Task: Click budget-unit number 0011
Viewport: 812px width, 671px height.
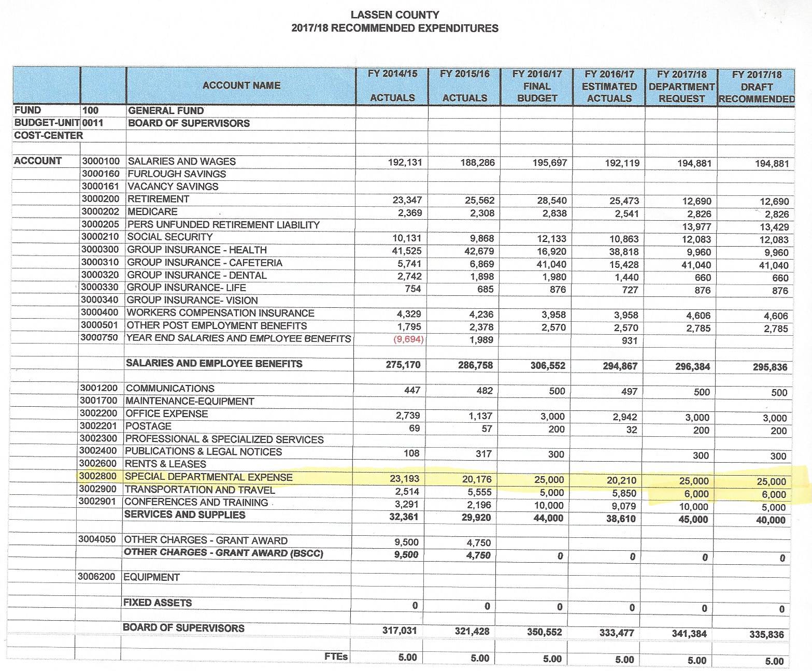Action: tap(93, 123)
